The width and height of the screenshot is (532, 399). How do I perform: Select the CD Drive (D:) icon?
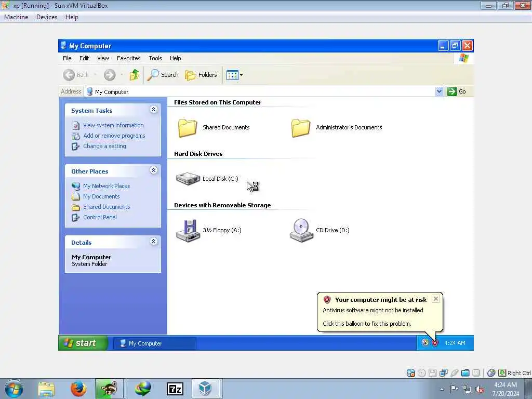point(301,230)
